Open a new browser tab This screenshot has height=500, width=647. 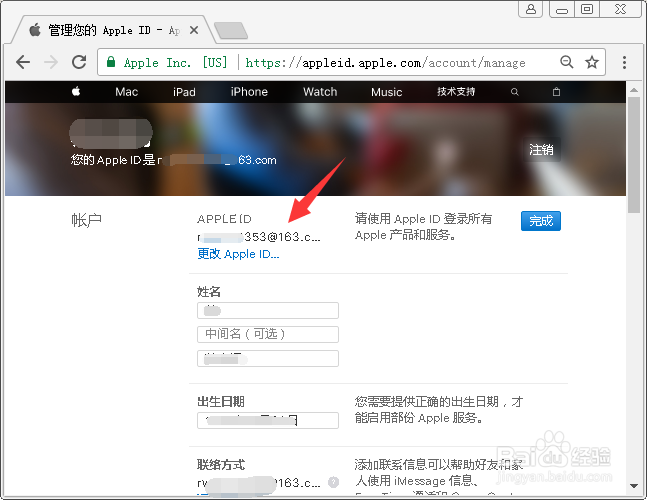[231, 31]
